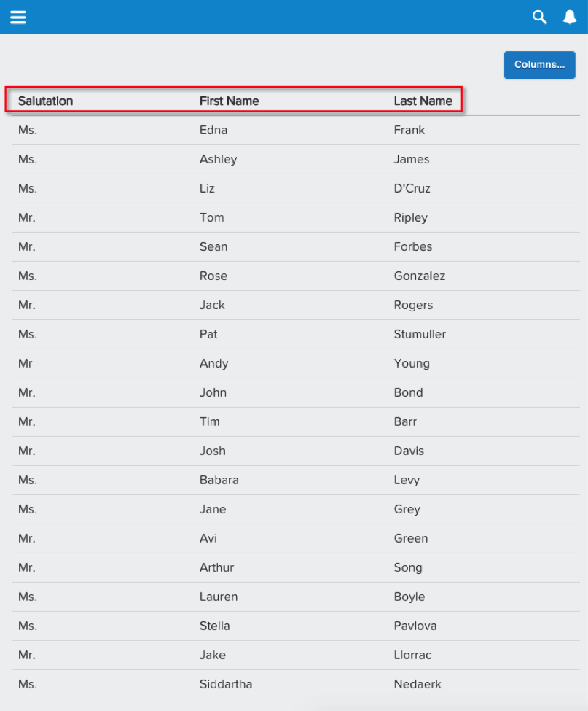Sort by the Last Name column header
Image resolution: width=588 pixels, height=711 pixels.
423,101
